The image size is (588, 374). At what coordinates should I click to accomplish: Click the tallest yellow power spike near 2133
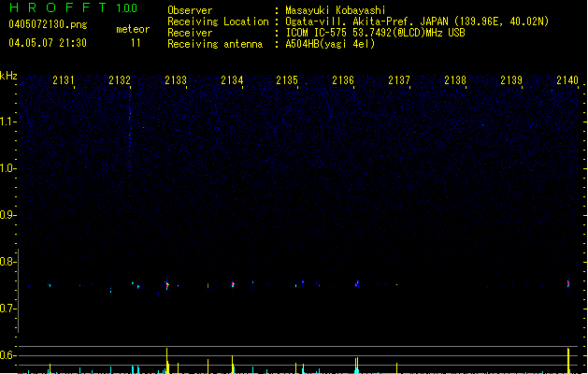167,360
